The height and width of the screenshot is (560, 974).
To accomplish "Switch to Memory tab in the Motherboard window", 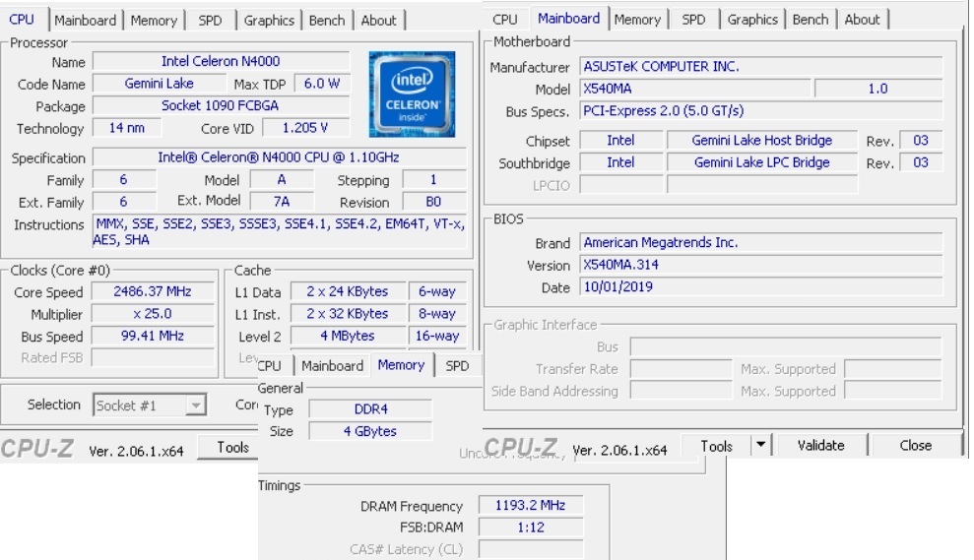I will point(637,20).
